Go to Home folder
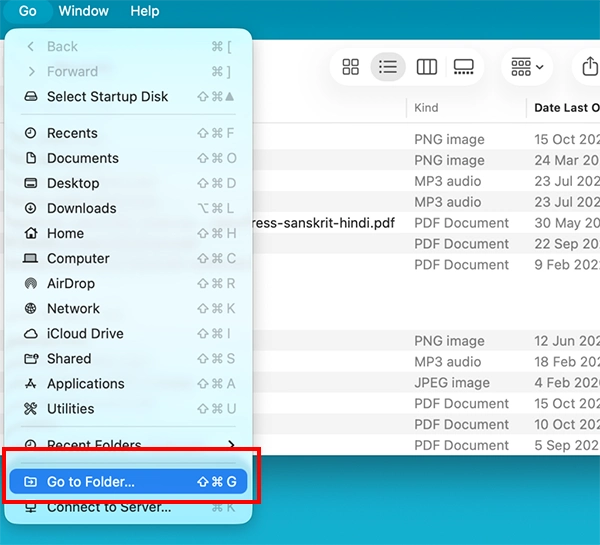Image resolution: width=600 pixels, height=545 pixels. click(x=128, y=233)
